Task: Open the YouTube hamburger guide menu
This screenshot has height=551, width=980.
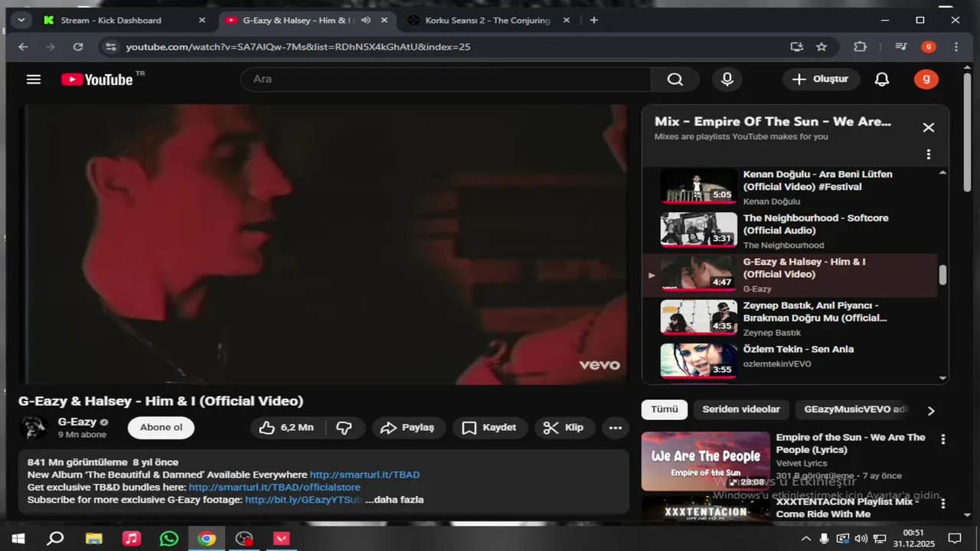Action: (34, 80)
